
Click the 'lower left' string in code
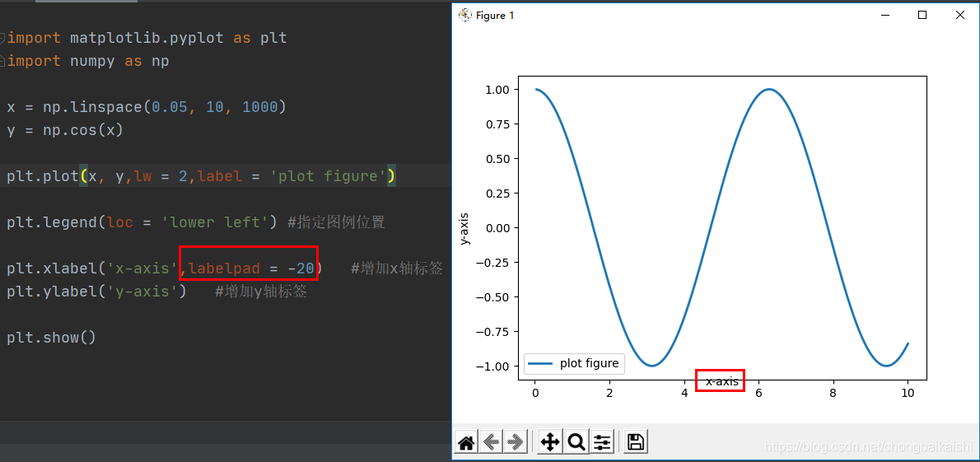pyautogui.click(x=214, y=222)
